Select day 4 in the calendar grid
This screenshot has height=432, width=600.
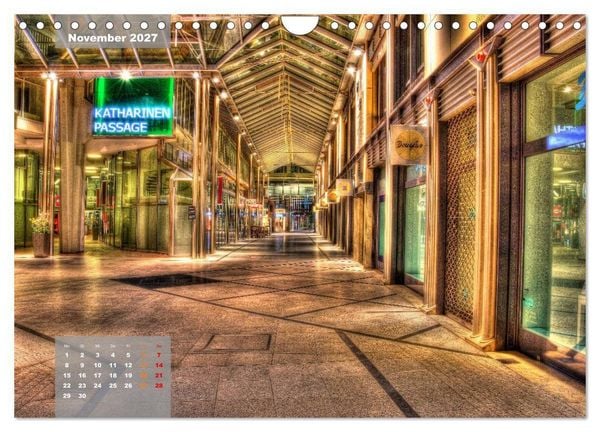(113, 355)
